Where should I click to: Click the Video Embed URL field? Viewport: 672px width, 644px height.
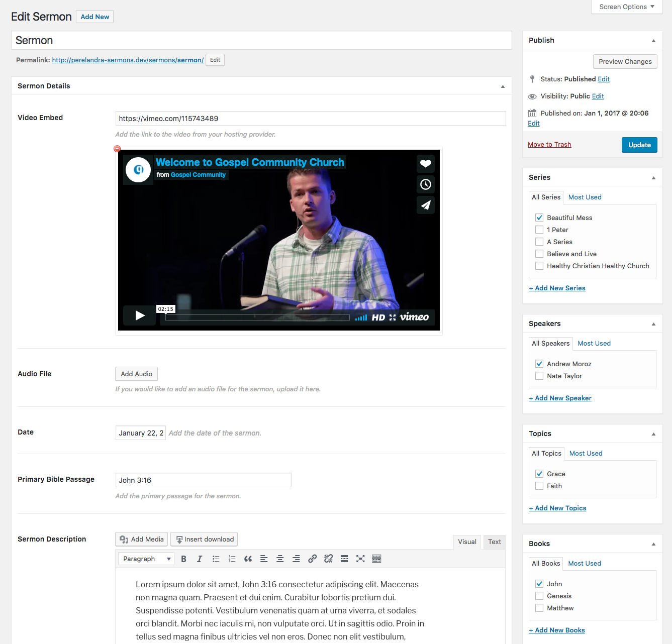click(x=310, y=119)
